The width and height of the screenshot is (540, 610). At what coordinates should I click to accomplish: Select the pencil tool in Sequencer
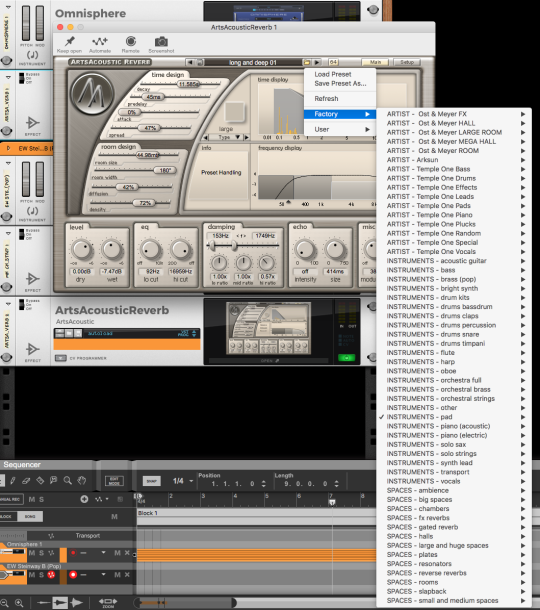13,480
